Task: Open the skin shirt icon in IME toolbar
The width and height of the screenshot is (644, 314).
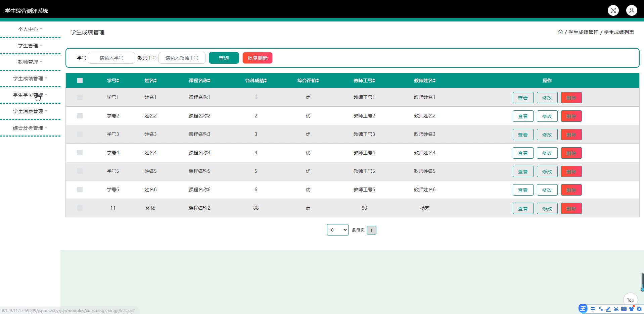Action: pos(632,309)
